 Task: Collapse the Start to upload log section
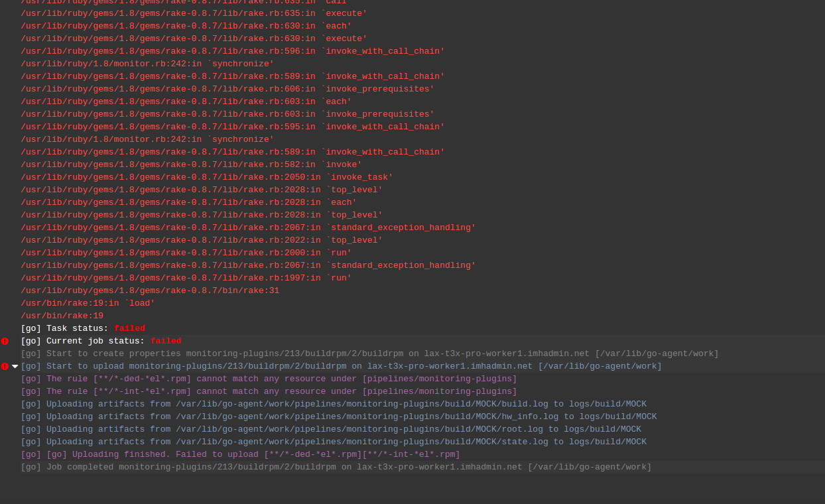pos(15,366)
